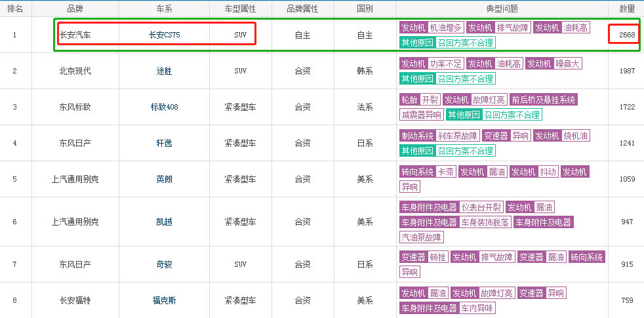Viewport: 644px width, 318px height.
Task: Select 变速器 异响 tag in the 轩逸 row
Action: coord(506,136)
